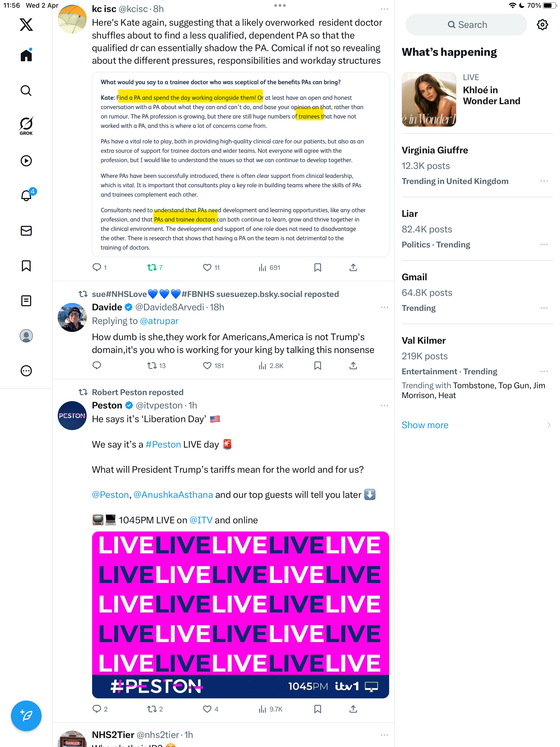The image size is (560, 747).
Task: Undo repost on kc isc post
Action: pyautogui.click(x=155, y=267)
